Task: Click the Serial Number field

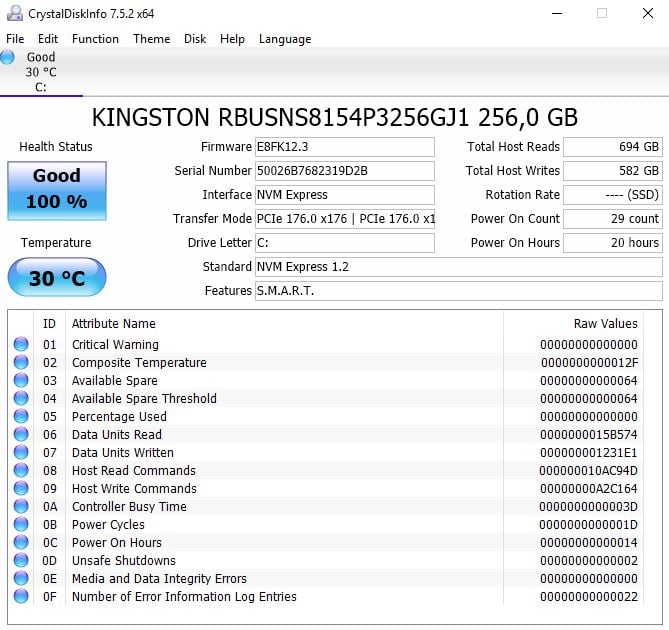Action: (345, 171)
